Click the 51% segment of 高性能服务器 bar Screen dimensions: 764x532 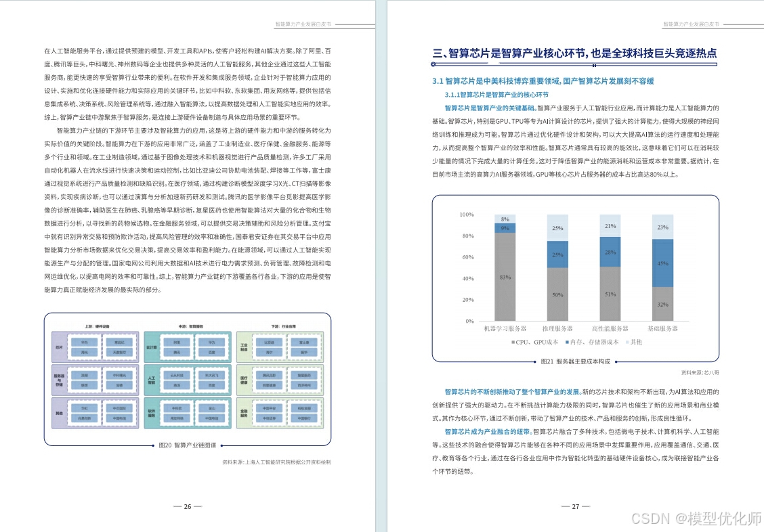610,294
